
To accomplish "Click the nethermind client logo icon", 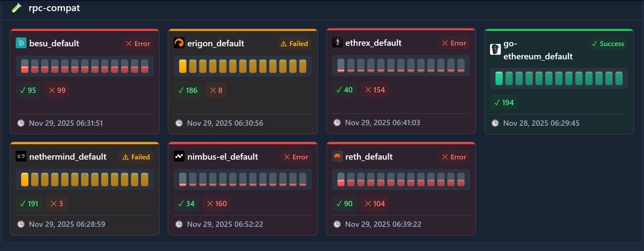I will pos(21,157).
